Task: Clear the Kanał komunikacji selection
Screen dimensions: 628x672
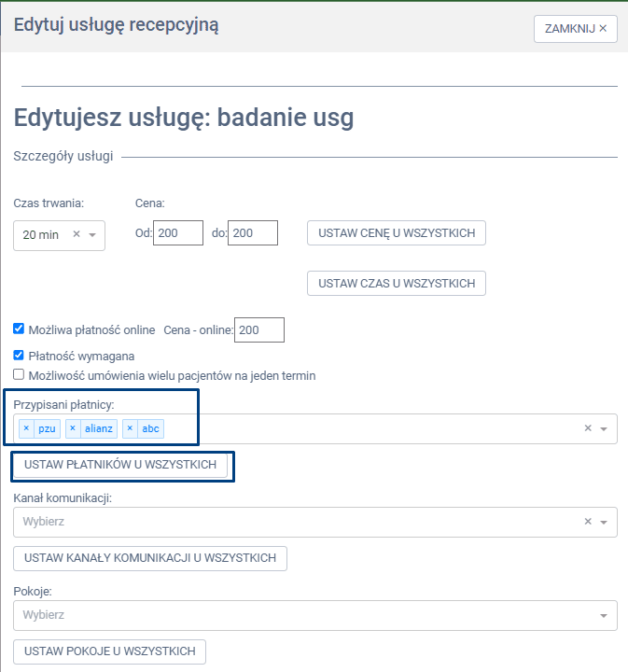Action: click(x=588, y=522)
